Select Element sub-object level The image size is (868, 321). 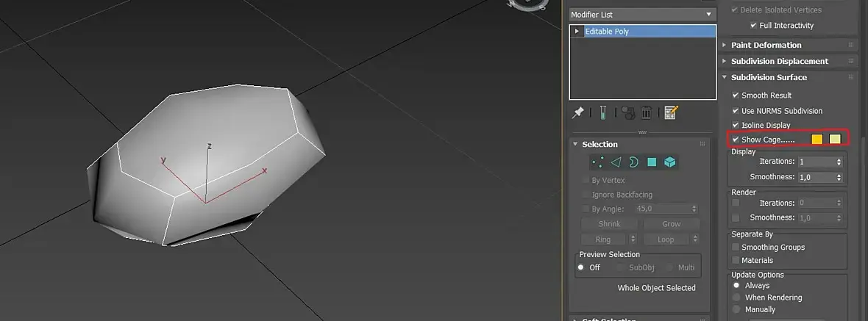tap(670, 162)
